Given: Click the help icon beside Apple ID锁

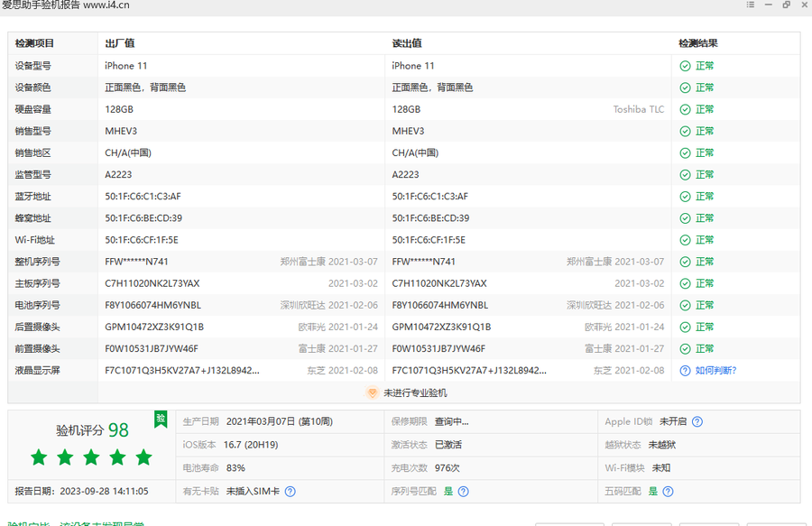Looking at the screenshot, I should click(x=697, y=422).
